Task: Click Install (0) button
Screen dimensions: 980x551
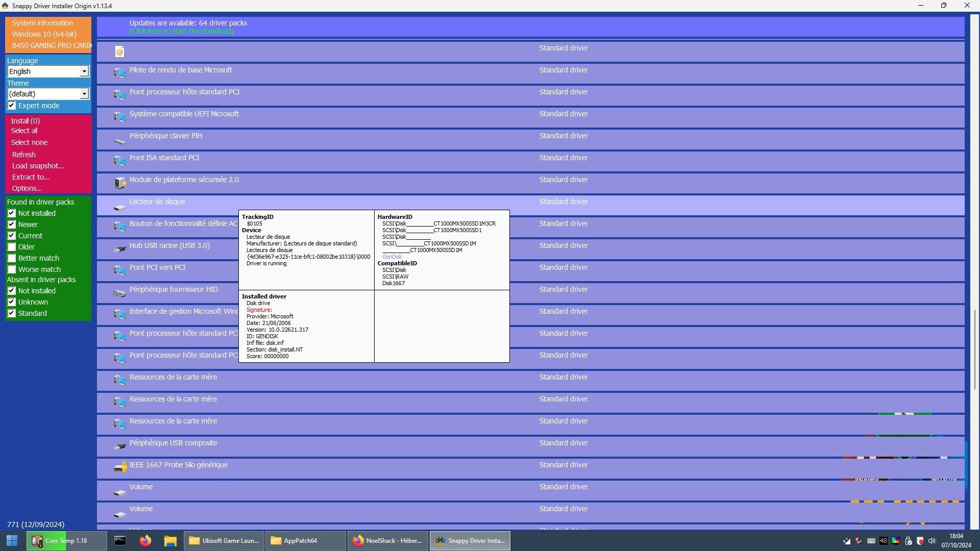Action: pos(26,121)
